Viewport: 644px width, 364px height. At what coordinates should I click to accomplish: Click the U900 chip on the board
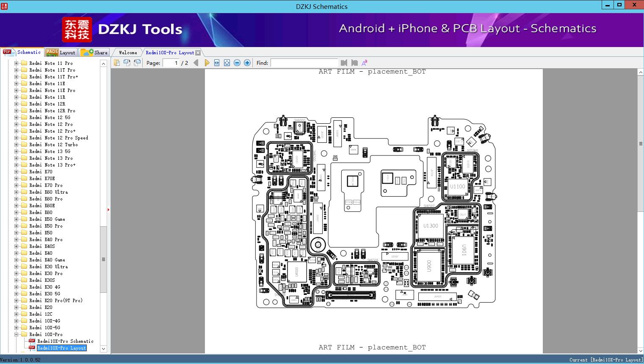[x=429, y=266]
